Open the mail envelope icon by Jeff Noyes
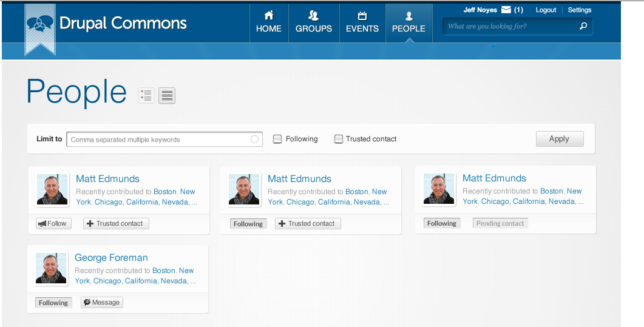 point(506,10)
